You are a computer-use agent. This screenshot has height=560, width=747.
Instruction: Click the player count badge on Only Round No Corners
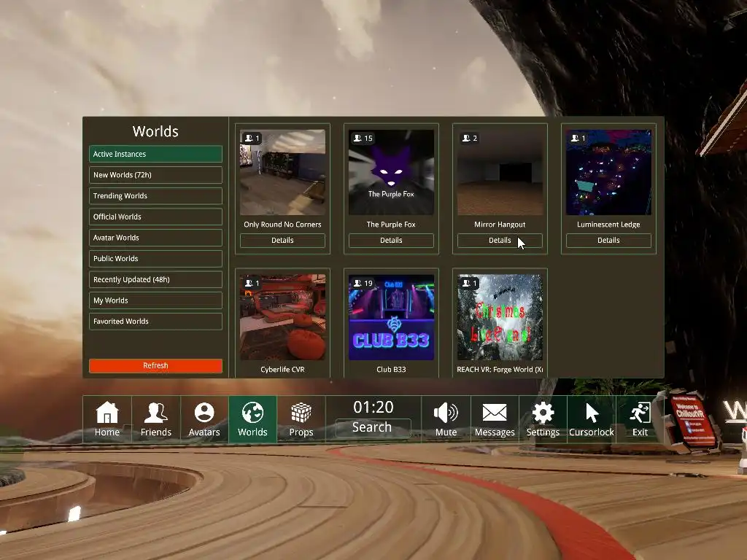tap(252, 138)
